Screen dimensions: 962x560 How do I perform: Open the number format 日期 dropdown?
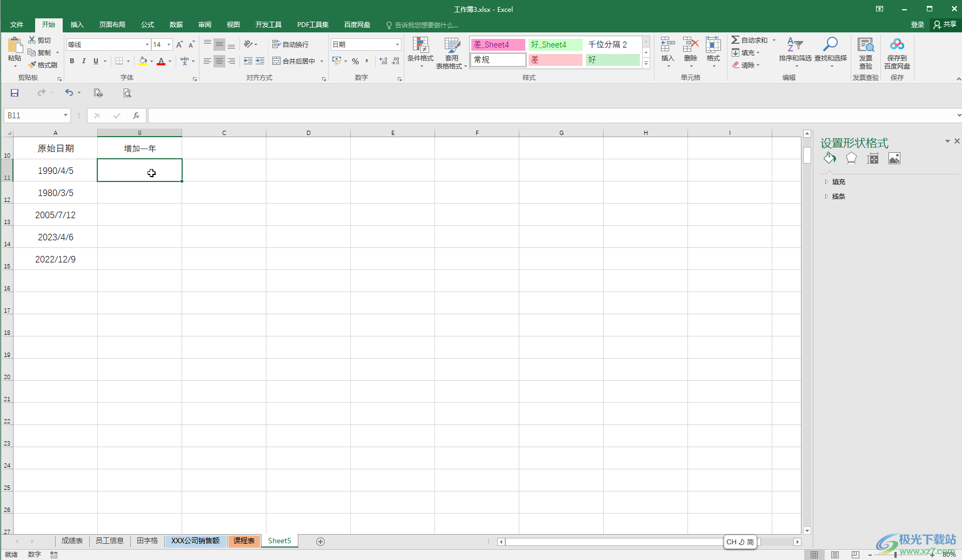coord(398,44)
